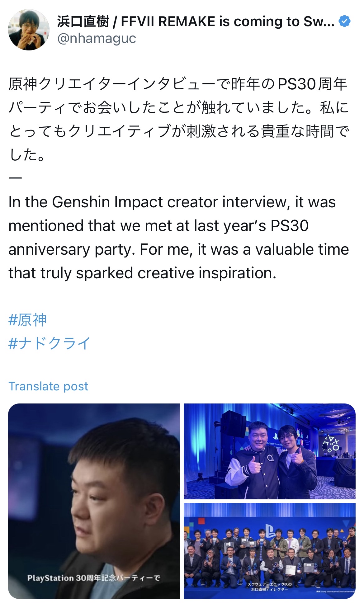
Task: Open the thumbs-up photo of two men
Action: (269, 451)
